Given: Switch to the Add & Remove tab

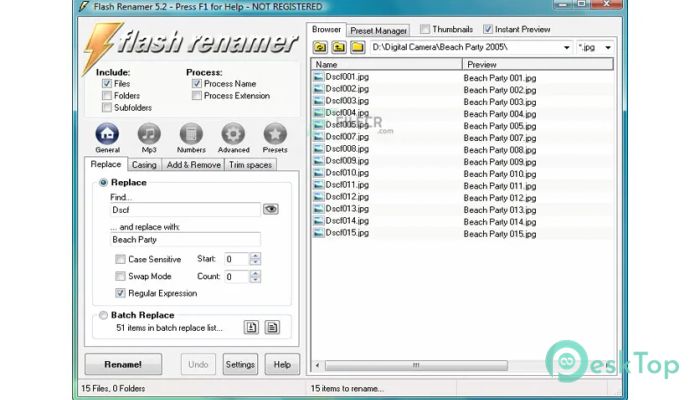Looking at the screenshot, I should [x=193, y=165].
